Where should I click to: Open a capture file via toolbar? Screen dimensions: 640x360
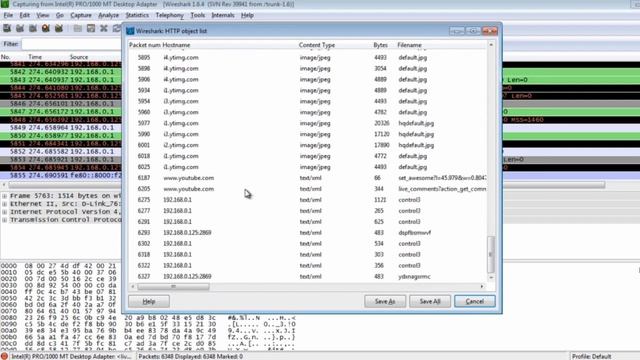[x=78, y=28]
